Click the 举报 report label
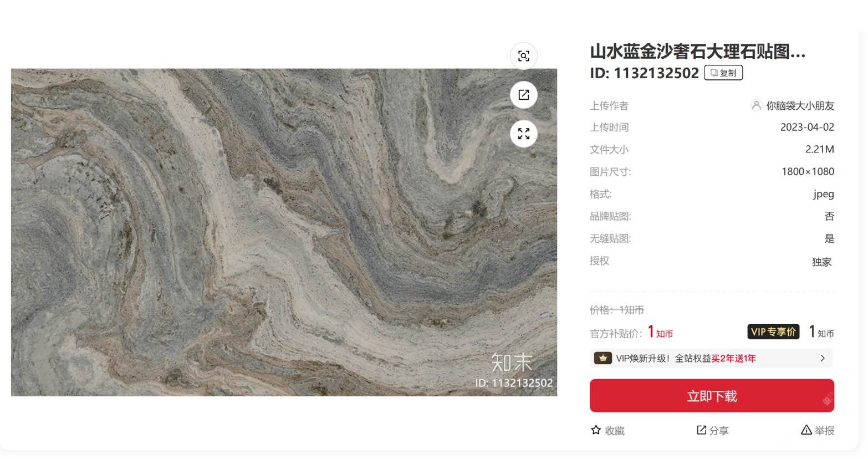868x459 pixels. coord(824,431)
